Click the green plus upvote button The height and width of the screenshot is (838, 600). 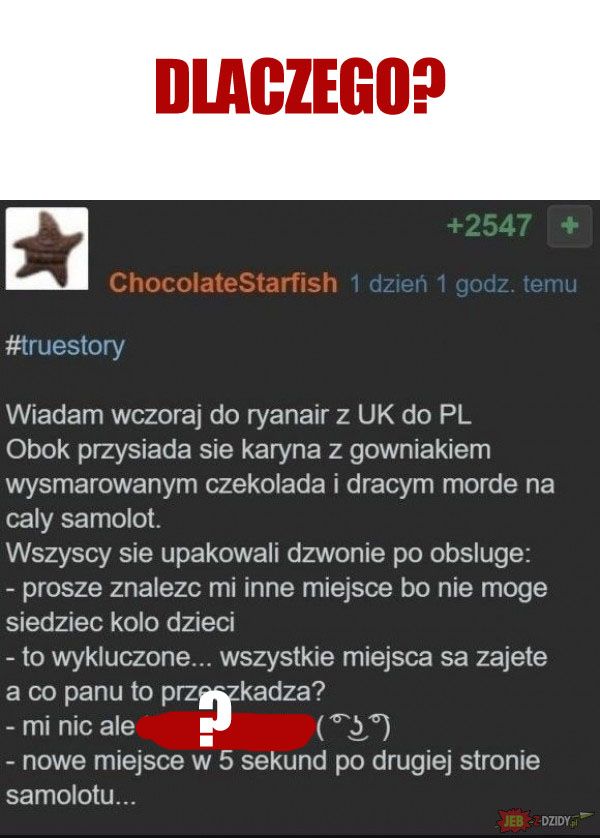pos(570,226)
